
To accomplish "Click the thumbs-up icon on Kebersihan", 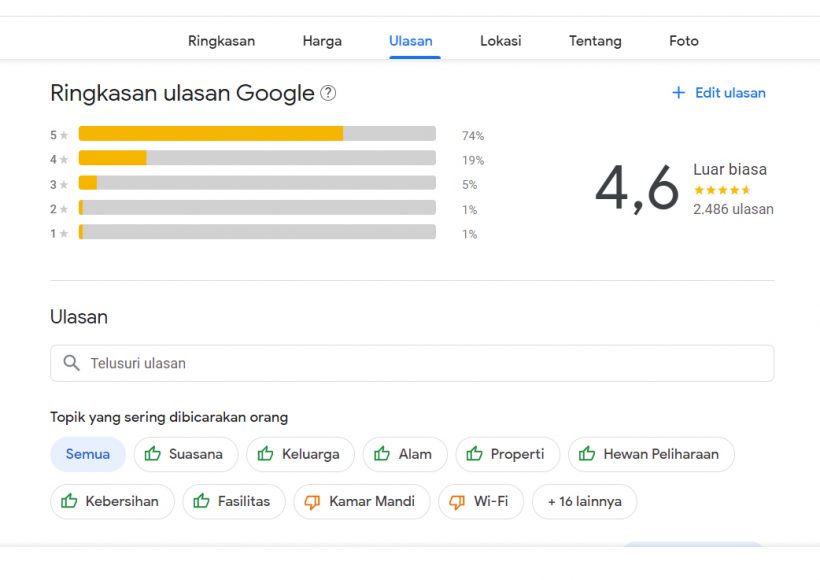I will (69, 502).
